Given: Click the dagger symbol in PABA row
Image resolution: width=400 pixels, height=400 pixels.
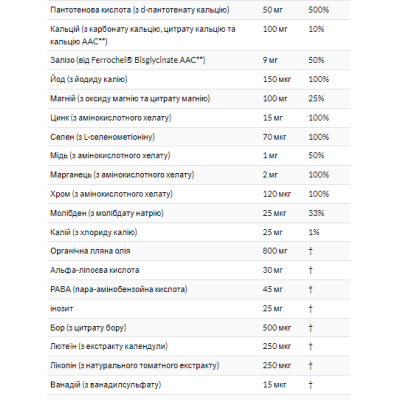Looking at the screenshot, I should click(311, 289).
